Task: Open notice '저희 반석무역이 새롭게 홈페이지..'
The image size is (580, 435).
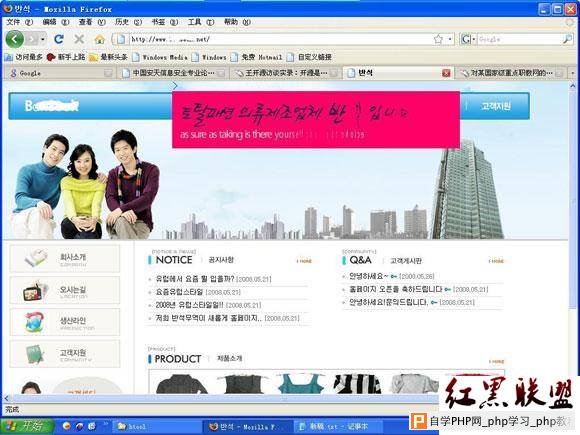Action: click(209, 318)
